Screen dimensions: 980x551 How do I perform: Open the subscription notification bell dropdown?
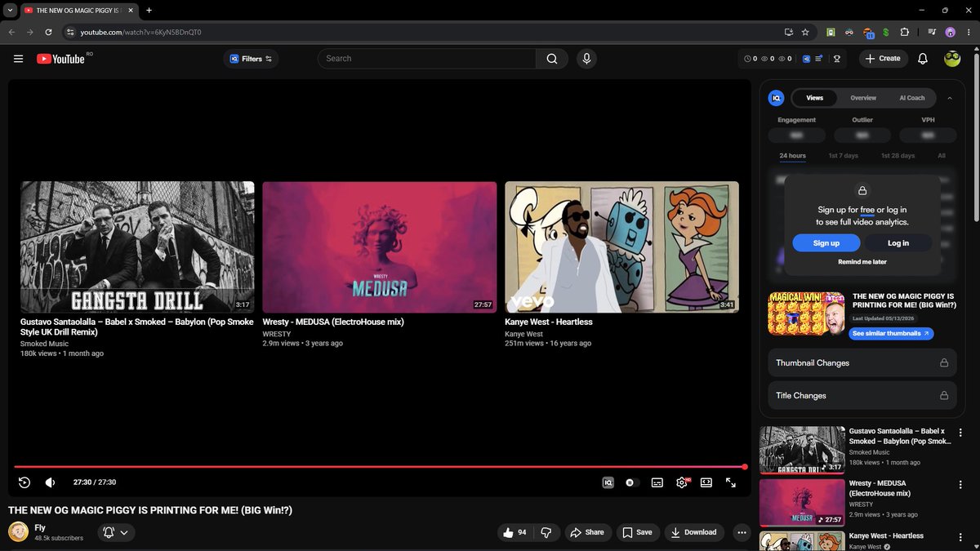(115, 532)
